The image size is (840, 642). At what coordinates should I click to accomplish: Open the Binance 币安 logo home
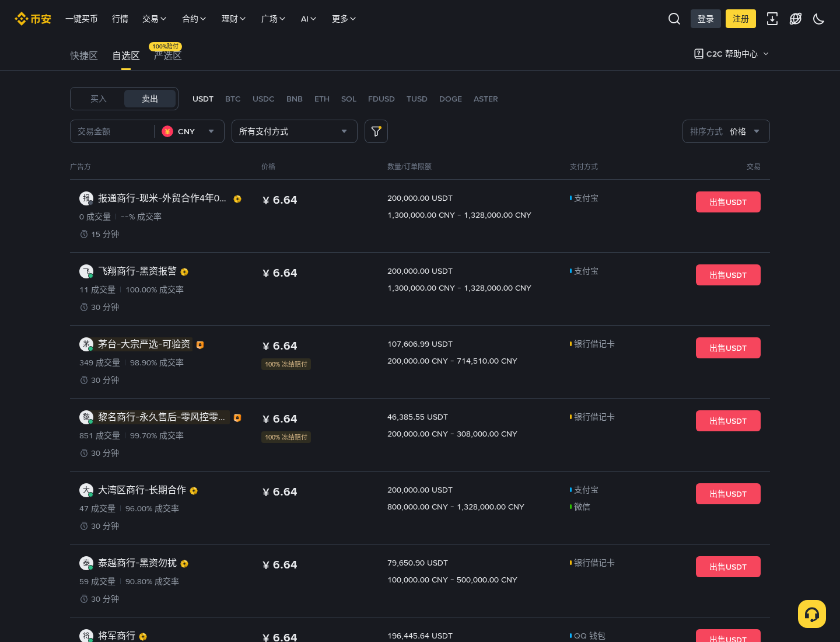pyautogui.click(x=33, y=19)
